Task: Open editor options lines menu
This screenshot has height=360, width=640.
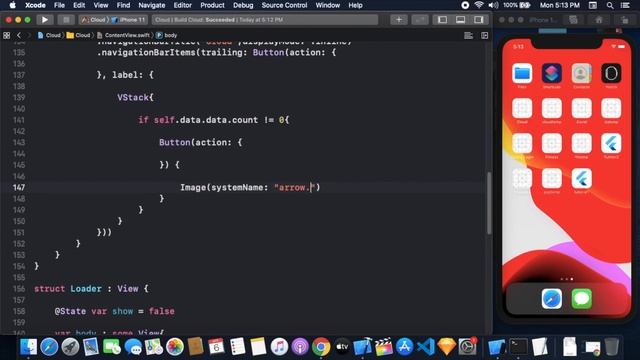Action: pyautogui.click(x=469, y=36)
